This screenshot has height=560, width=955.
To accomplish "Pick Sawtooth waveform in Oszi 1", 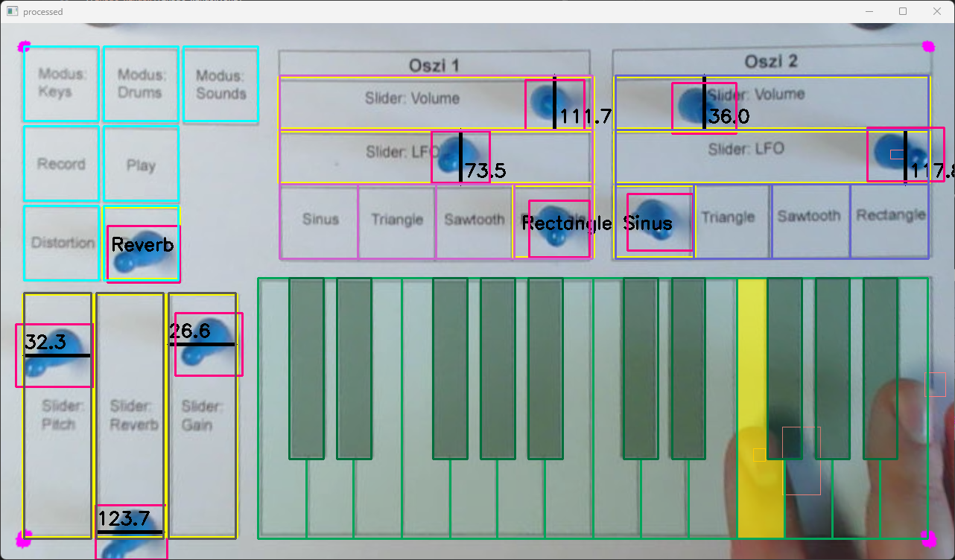I will pos(474,221).
